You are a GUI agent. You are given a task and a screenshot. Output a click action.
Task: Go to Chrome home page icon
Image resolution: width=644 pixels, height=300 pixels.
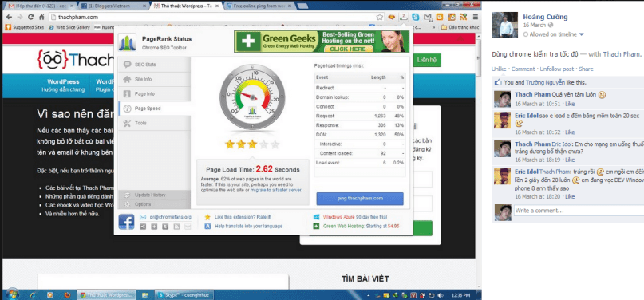pos(41,17)
